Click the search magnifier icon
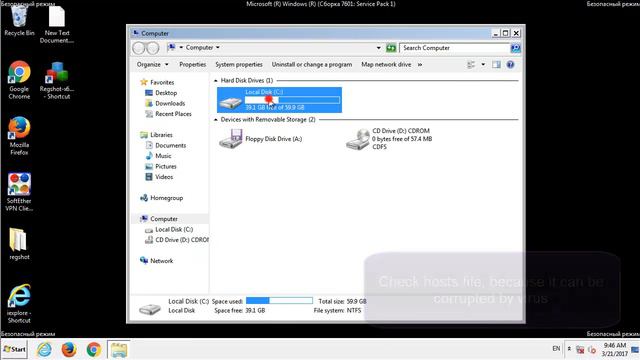 (x=516, y=48)
